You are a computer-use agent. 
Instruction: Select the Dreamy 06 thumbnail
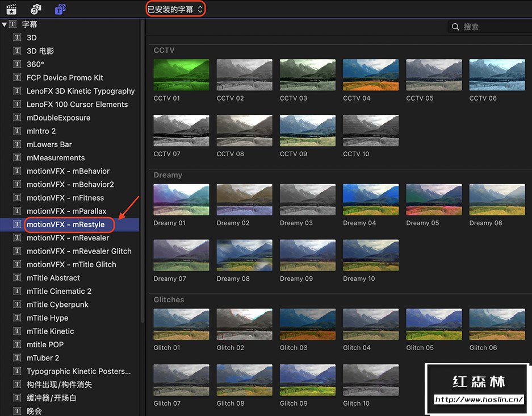pyautogui.click(x=497, y=199)
